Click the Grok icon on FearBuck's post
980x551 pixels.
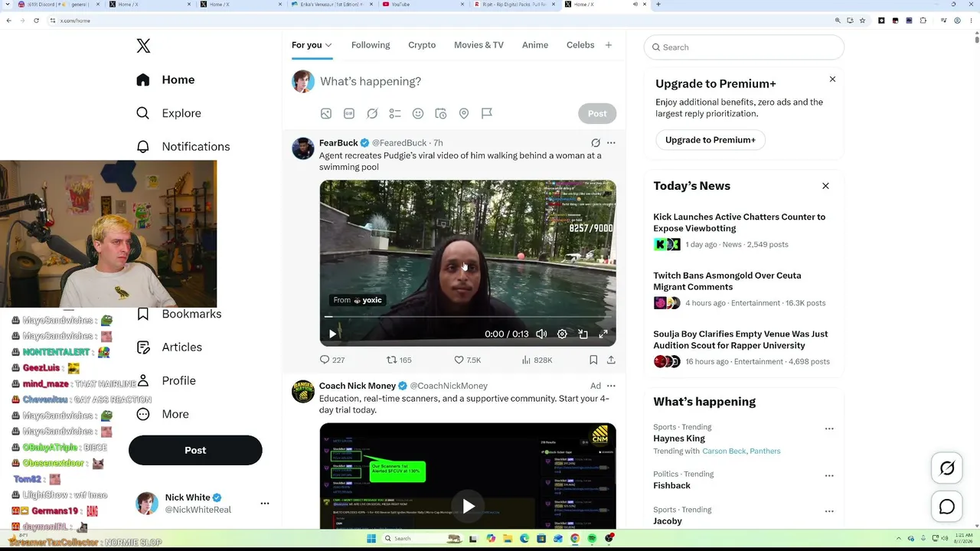pos(596,143)
